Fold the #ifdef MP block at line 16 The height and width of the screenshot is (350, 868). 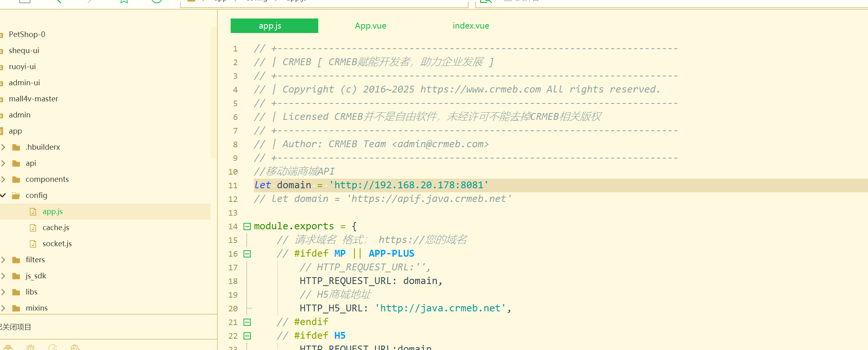click(247, 254)
